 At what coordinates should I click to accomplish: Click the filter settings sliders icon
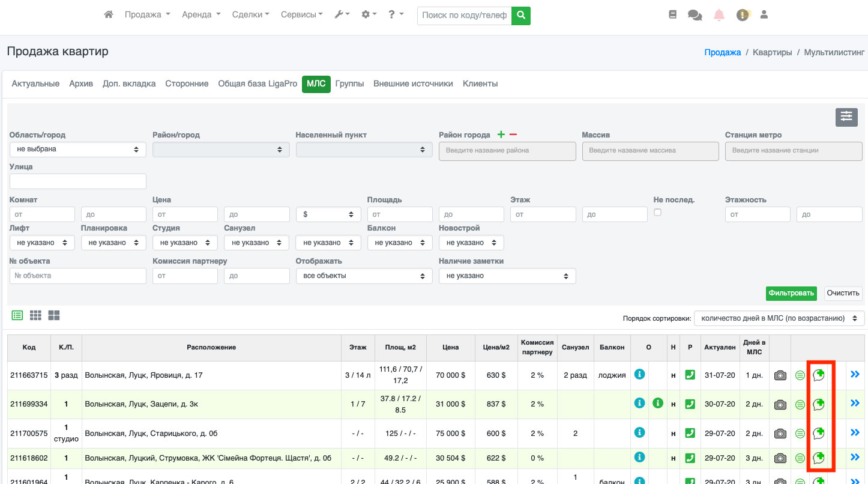(x=846, y=117)
